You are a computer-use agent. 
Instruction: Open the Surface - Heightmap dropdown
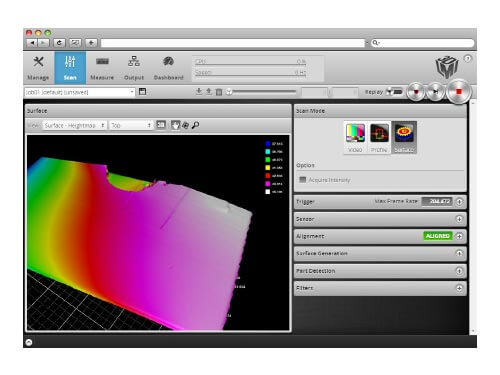tap(75, 125)
